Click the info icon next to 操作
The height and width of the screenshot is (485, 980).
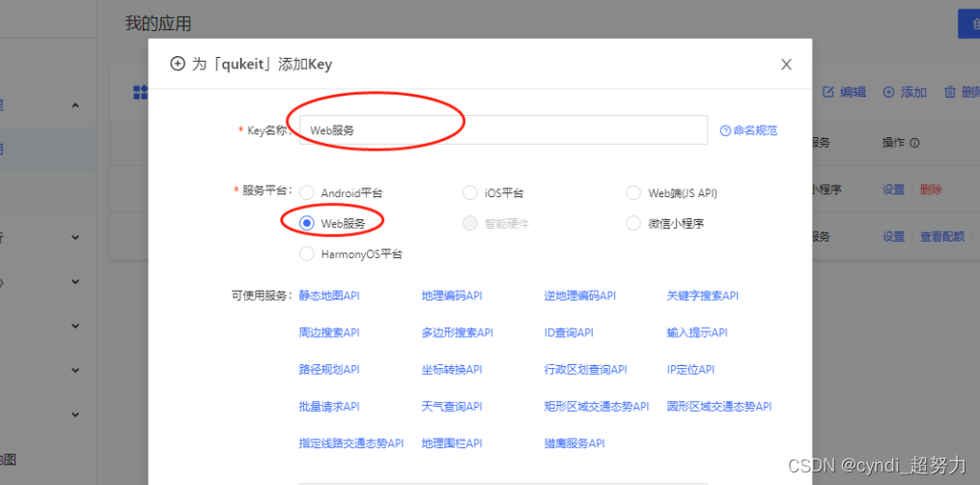pyautogui.click(x=914, y=143)
